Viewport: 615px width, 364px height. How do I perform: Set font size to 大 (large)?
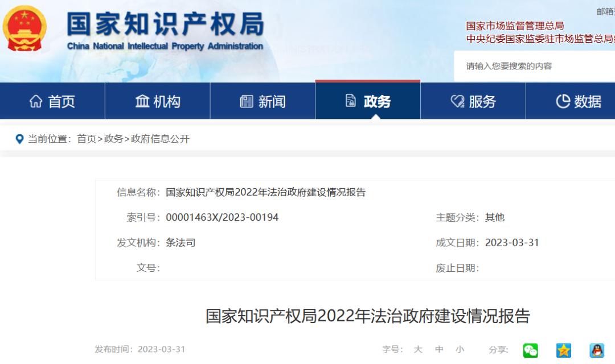tap(418, 350)
